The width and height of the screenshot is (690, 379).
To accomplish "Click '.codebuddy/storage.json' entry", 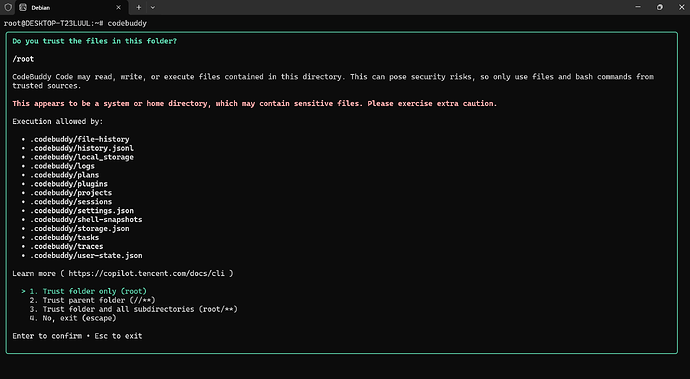I will pyautogui.click(x=80, y=228).
